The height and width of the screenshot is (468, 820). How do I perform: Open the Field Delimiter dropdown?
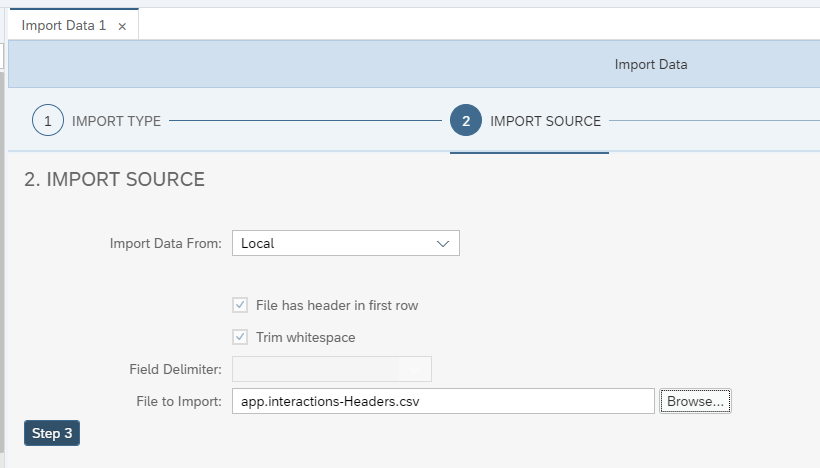pyautogui.click(x=332, y=369)
